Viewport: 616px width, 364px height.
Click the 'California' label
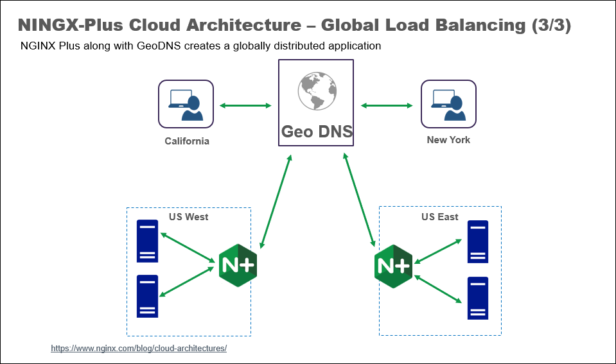coord(187,141)
